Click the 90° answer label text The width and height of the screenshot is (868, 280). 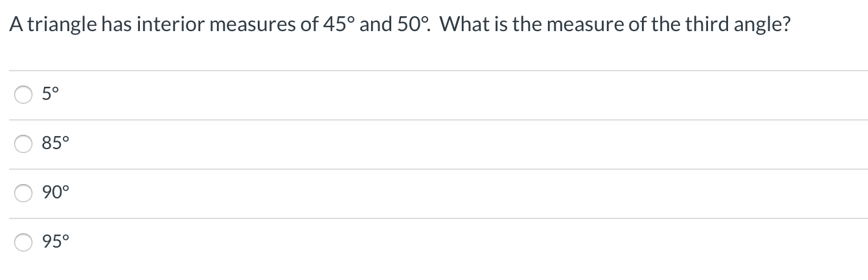(x=54, y=193)
